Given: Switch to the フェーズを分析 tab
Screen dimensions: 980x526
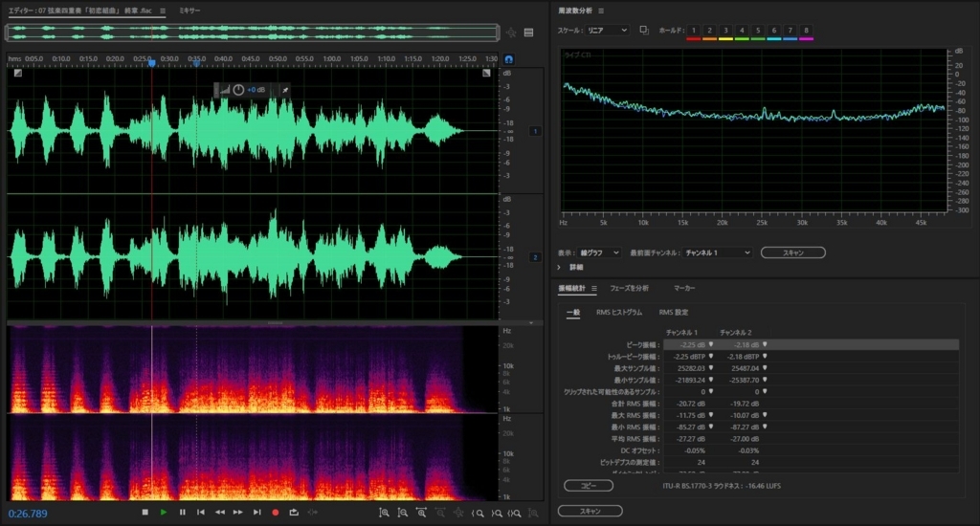Looking at the screenshot, I should click(629, 288).
